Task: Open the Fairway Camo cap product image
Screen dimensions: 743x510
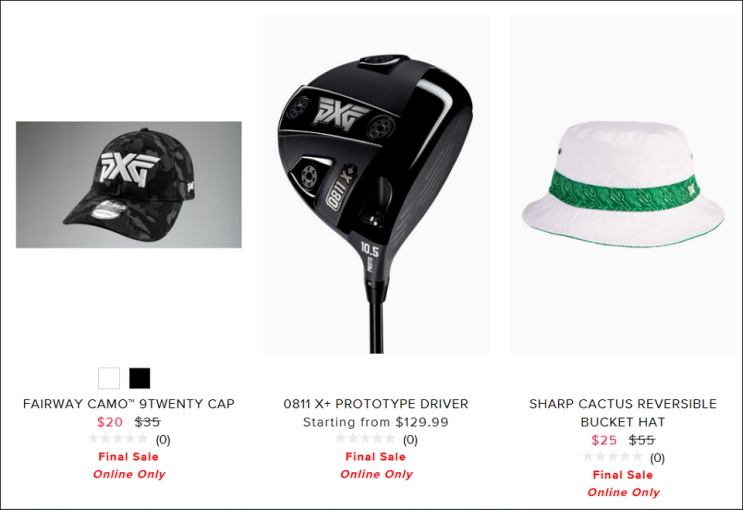Action: coord(129,184)
